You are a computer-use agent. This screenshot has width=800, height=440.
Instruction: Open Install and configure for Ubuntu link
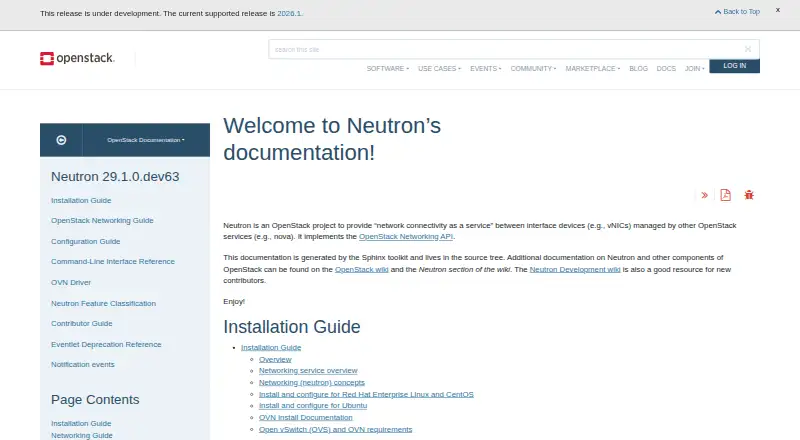coord(313,406)
